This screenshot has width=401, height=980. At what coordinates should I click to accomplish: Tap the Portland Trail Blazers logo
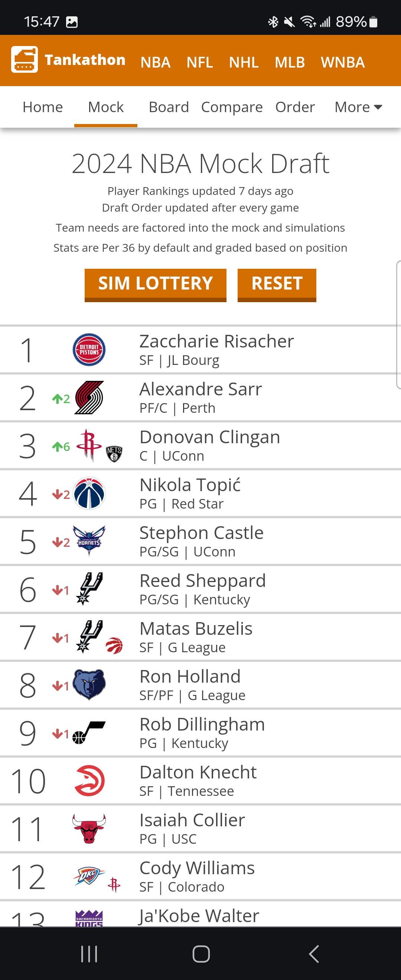(x=89, y=398)
